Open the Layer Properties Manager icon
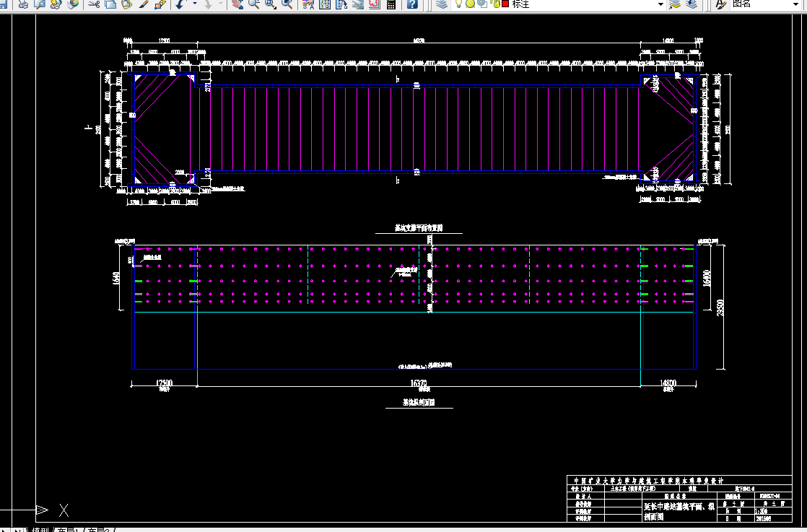 442,4
